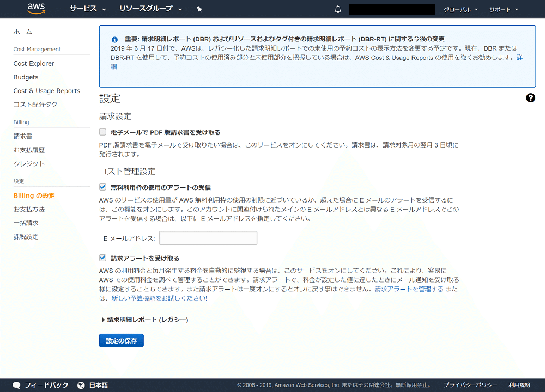Click the AWS logo home icon
Viewport: 545px width, 392px height.
click(36, 9)
